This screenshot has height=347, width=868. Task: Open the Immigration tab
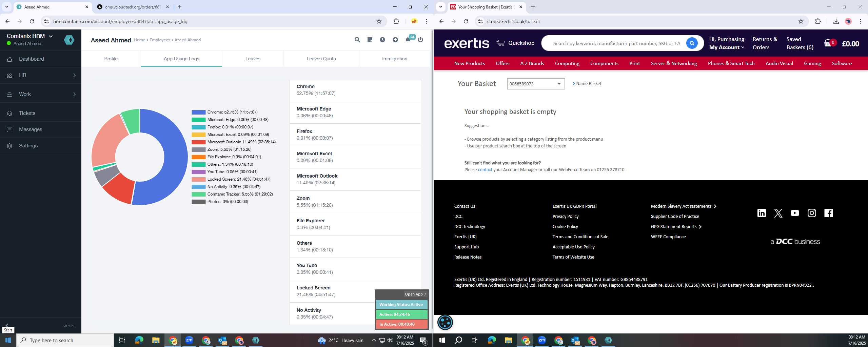coord(395,59)
